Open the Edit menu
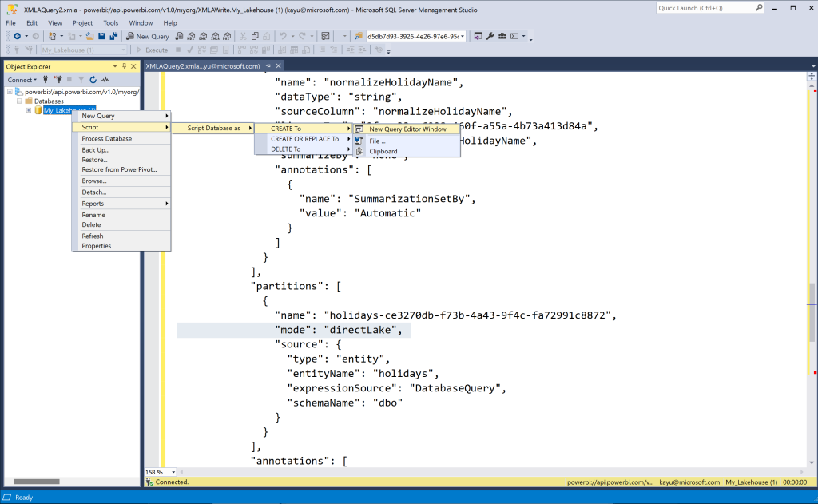 (32, 23)
